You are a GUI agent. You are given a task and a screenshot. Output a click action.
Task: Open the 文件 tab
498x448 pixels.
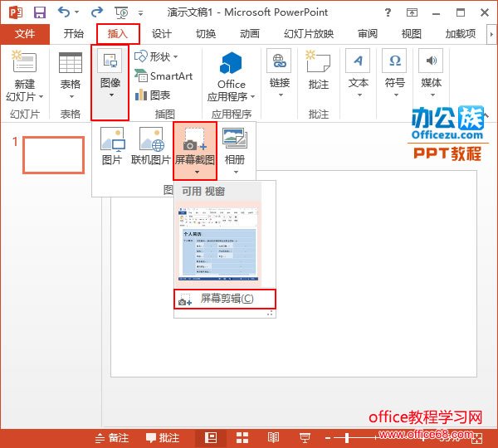(25, 34)
